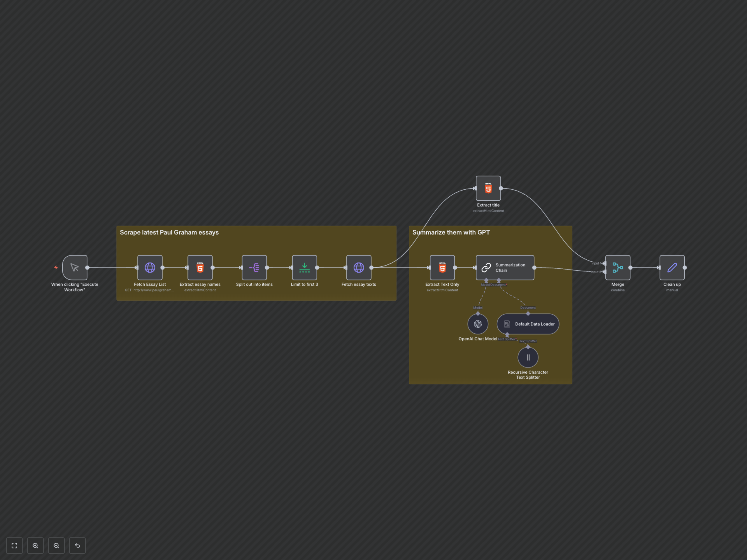
Task: Click the OpenAI Chat Model sub-node
Action: point(478,324)
